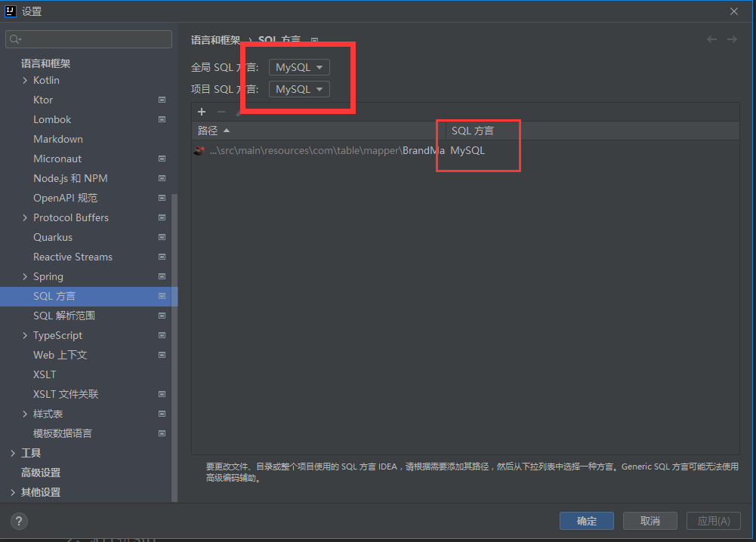Expand the TypeScript tree node
The height and width of the screenshot is (542, 756).
[x=25, y=335]
